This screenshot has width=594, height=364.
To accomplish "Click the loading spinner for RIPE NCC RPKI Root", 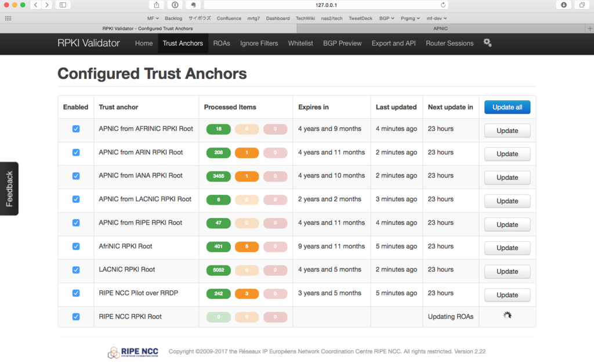I will (x=507, y=315).
